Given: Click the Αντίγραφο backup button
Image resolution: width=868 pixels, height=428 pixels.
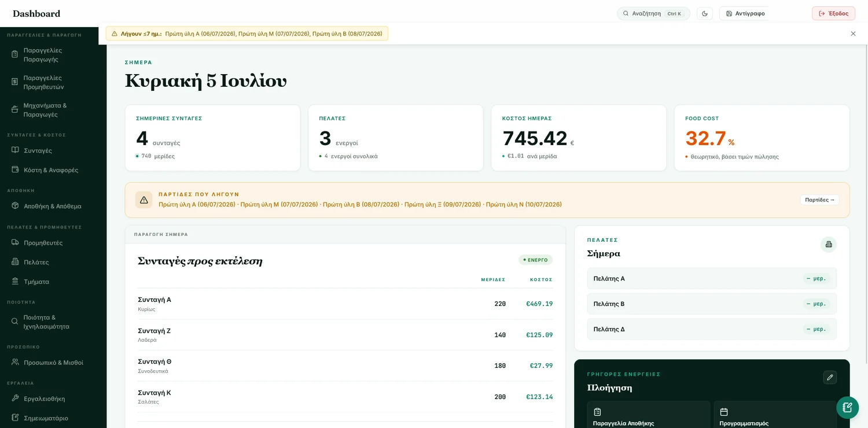Looking at the screenshot, I should point(745,13).
